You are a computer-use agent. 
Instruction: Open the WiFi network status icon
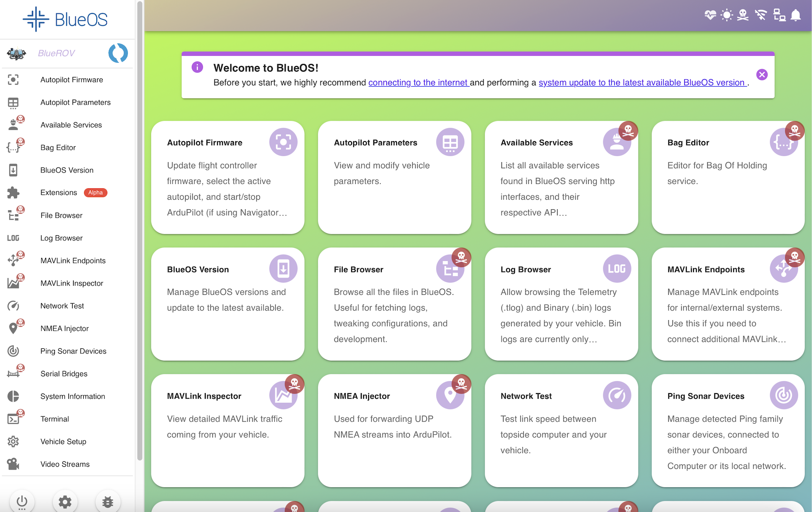760,15
